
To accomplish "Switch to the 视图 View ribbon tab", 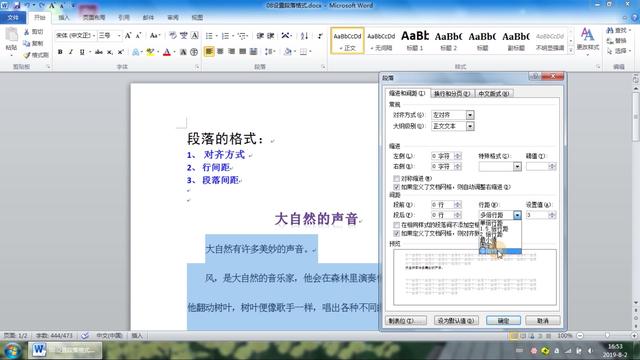I will [x=197, y=18].
